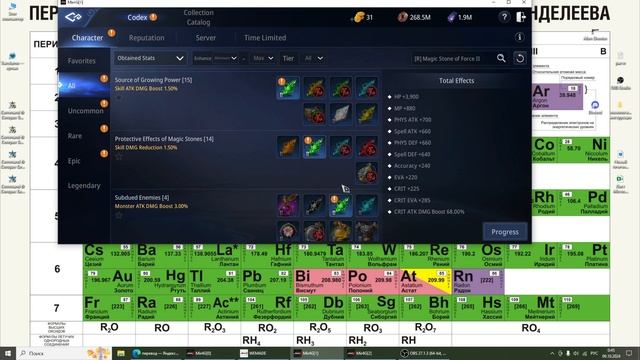Reset filters with the circular arrow icon
This screenshot has height=360, width=640.
pos(520,58)
